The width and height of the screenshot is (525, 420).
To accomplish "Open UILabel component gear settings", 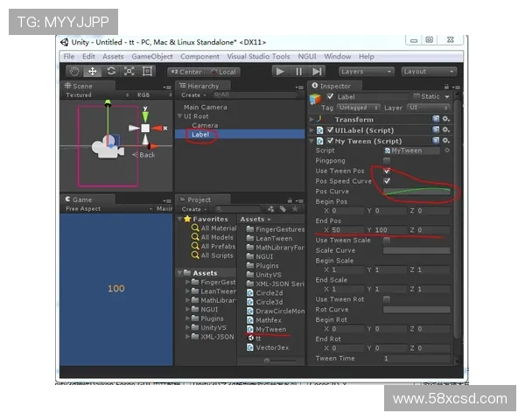I will coord(446,129).
